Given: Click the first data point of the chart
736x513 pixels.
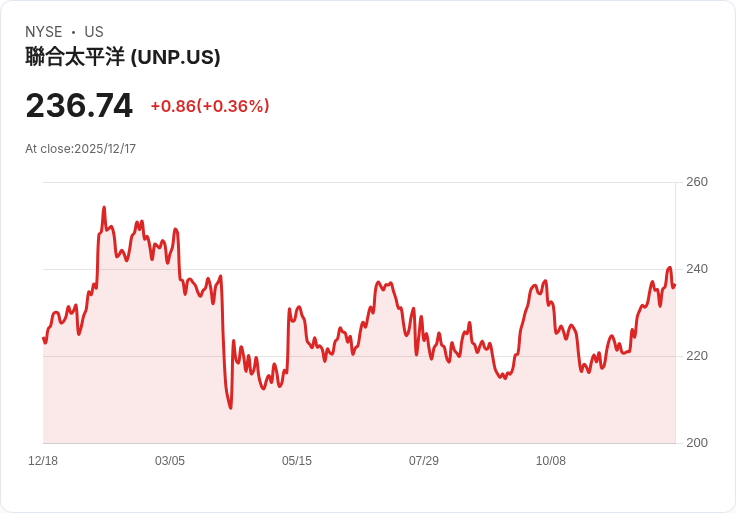Looking at the screenshot, I should [44, 338].
